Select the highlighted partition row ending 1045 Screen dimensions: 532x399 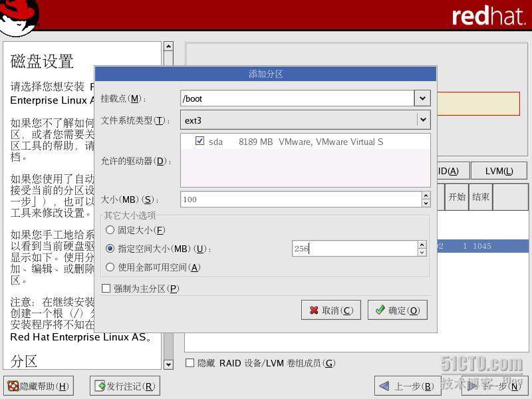[x=483, y=246]
